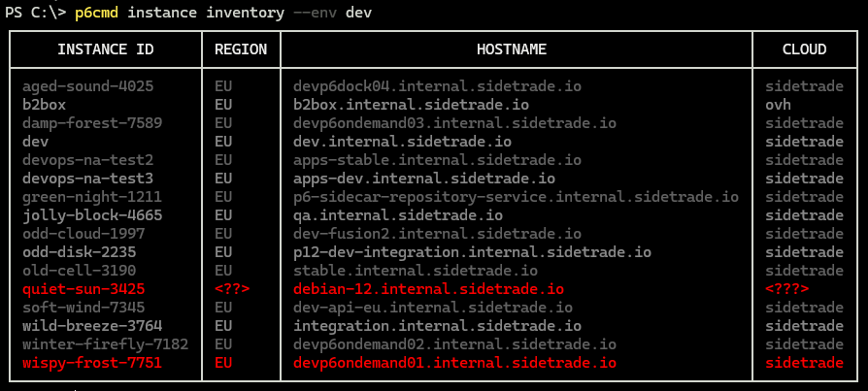Select instance ID aged-sound-4025

(x=88, y=86)
